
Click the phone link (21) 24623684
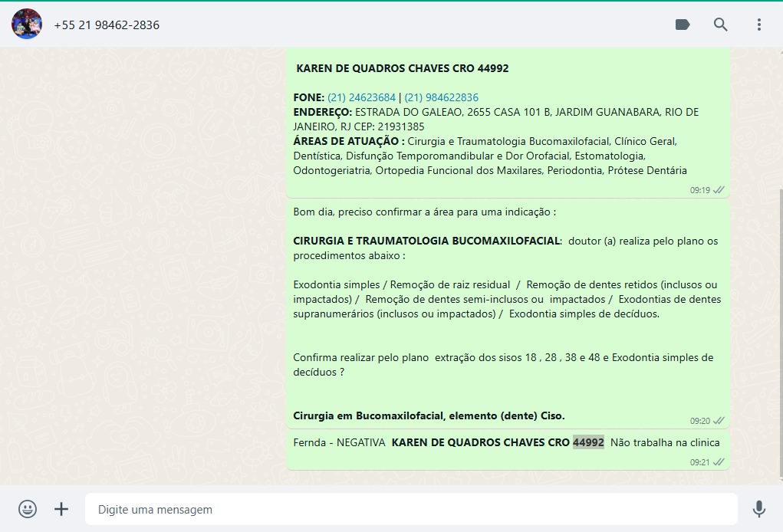pyautogui.click(x=361, y=97)
